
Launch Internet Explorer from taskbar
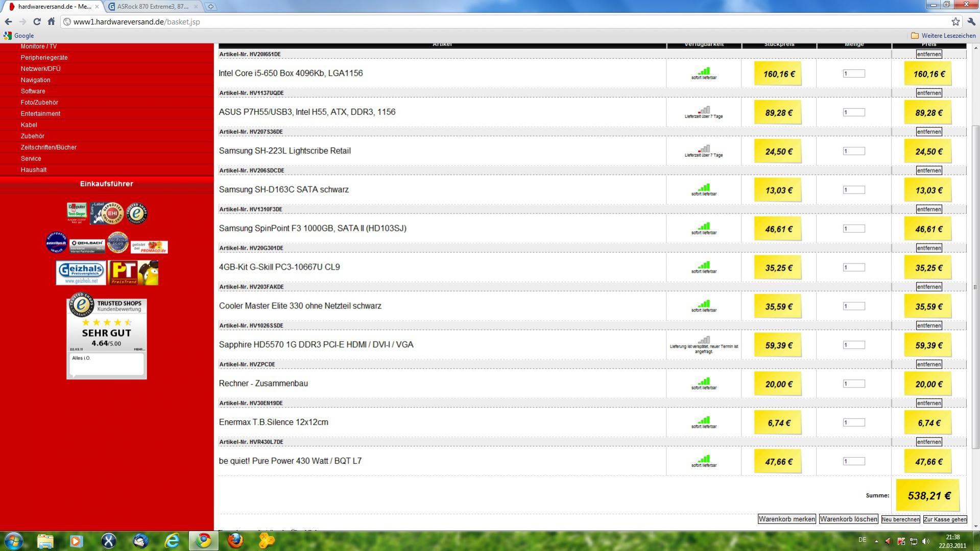pos(172,541)
